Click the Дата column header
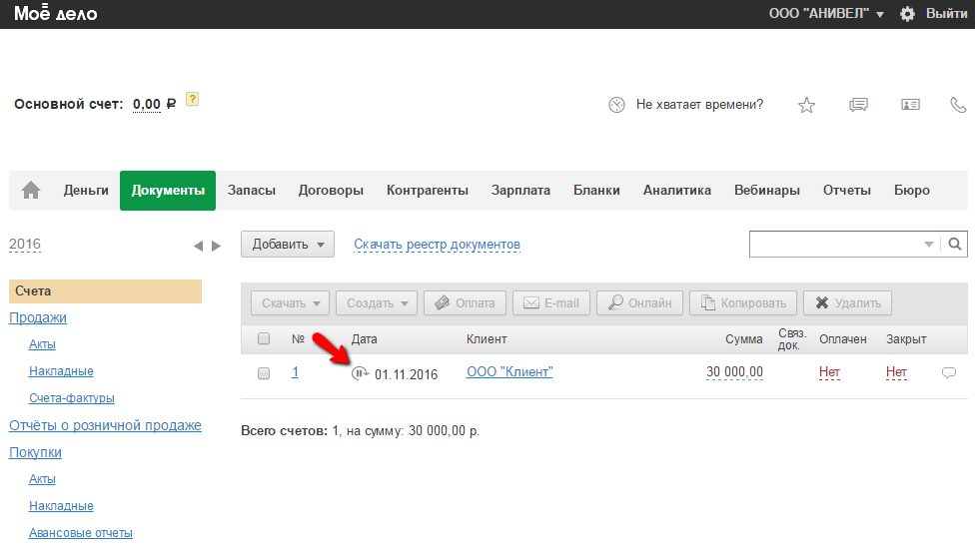The image size is (975, 560). tap(365, 339)
